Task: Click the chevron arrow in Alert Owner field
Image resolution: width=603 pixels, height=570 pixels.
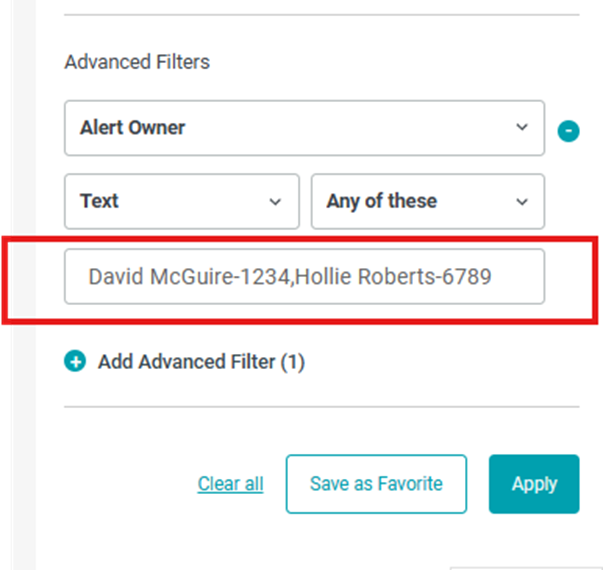Action: point(521,128)
